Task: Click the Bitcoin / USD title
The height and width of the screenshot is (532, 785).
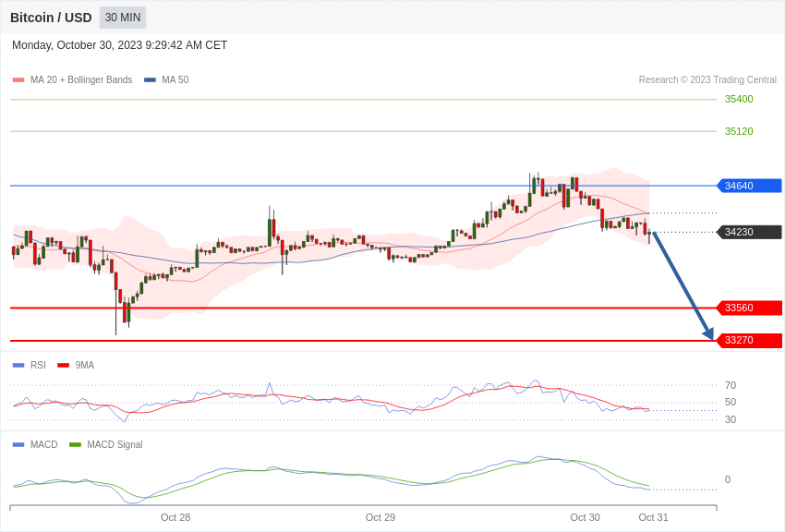Action: [51, 18]
